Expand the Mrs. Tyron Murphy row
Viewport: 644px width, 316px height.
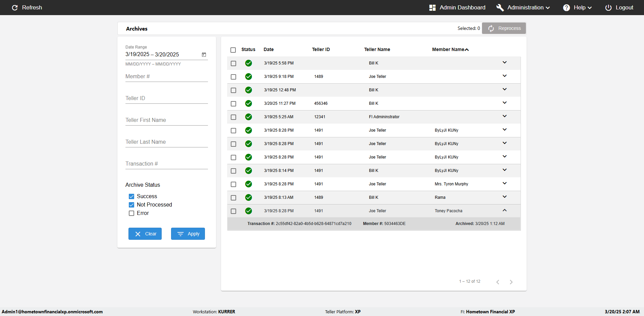click(x=504, y=183)
